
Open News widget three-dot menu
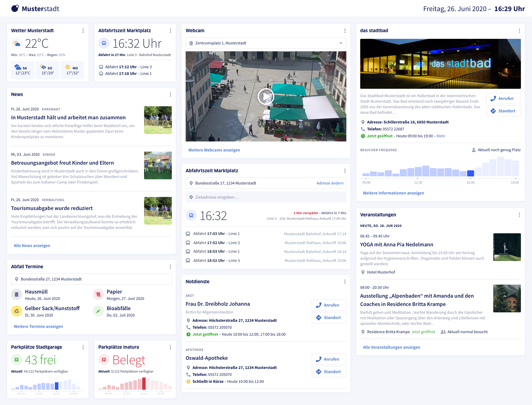(170, 94)
